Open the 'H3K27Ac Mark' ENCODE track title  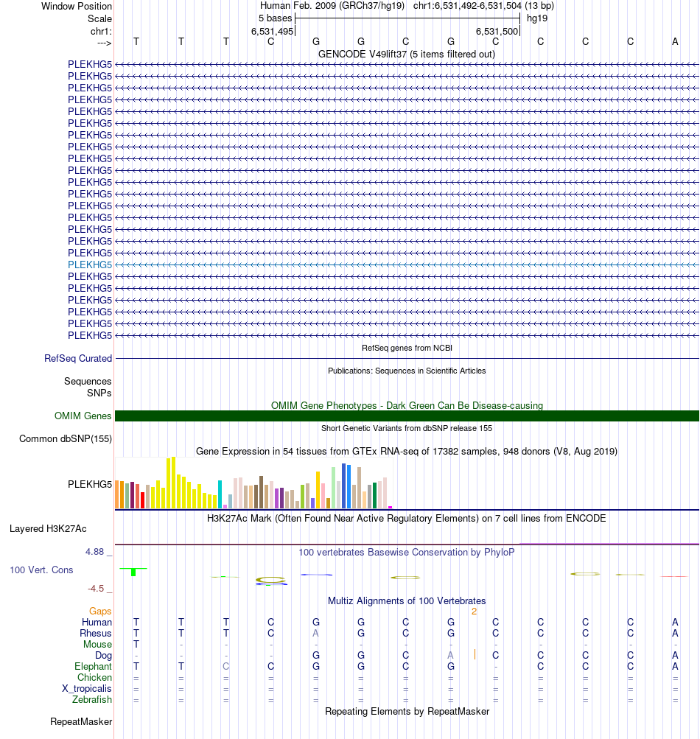point(406,519)
